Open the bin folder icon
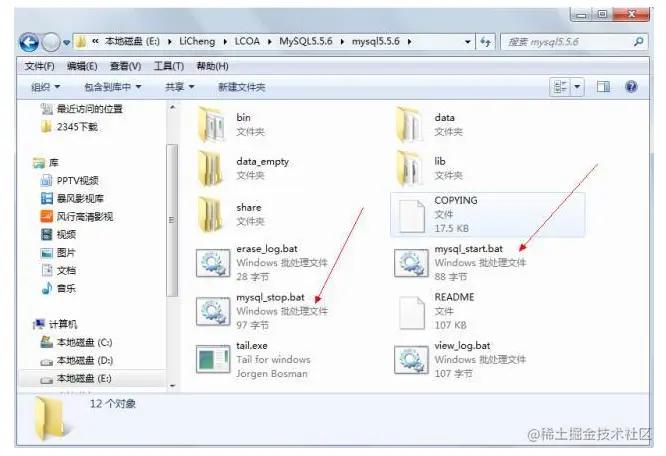This screenshot has width=666, height=456. tap(212, 124)
